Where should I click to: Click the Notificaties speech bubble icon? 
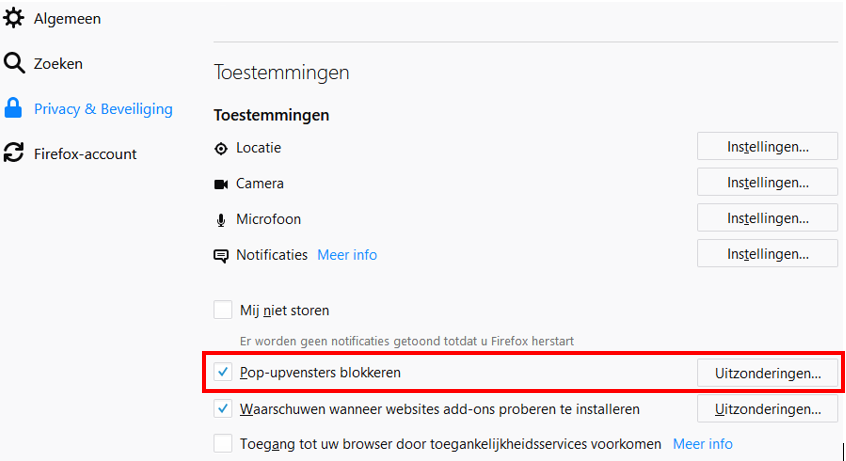point(221,256)
